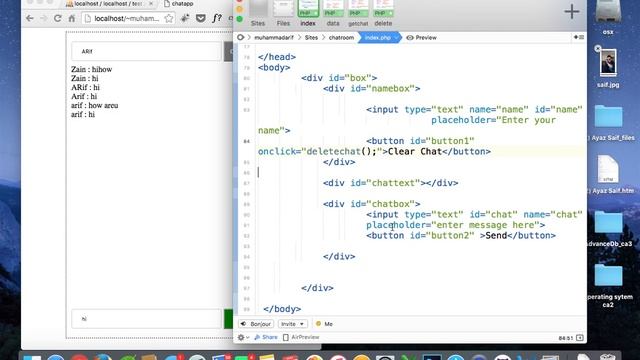640x360 pixels.
Task: Click the name input containing ARif
Action: click(x=146, y=51)
